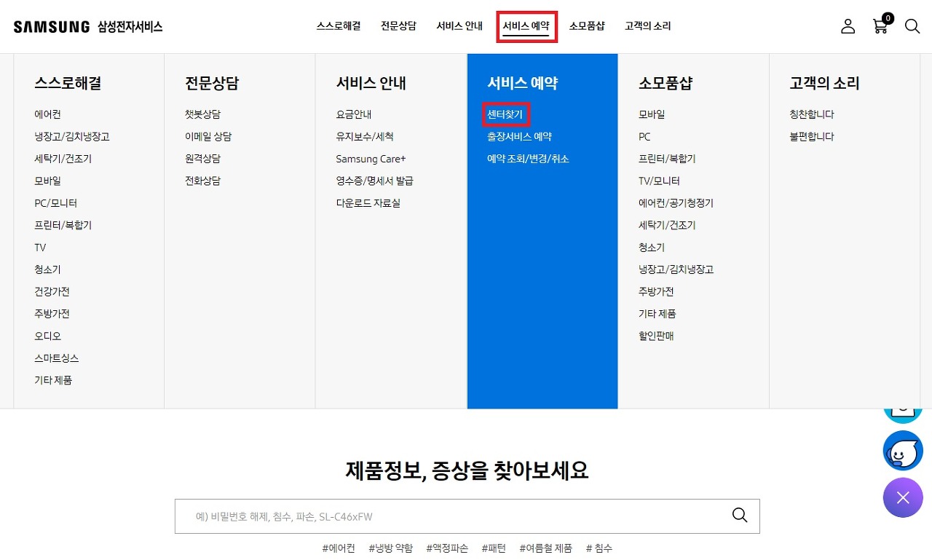Choose 주방가전 under 소모품샵
This screenshot has height=560, width=932.
click(x=656, y=291)
